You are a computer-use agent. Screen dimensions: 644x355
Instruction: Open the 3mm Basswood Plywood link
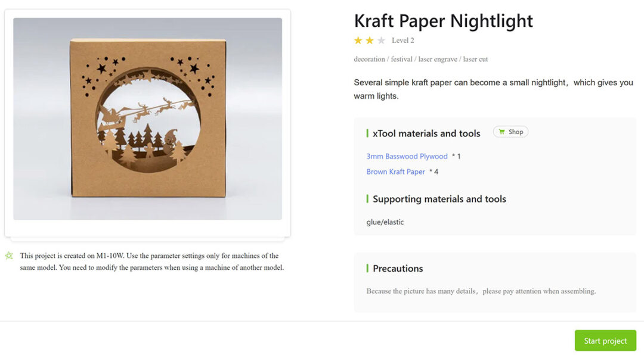pyautogui.click(x=407, y=156)
